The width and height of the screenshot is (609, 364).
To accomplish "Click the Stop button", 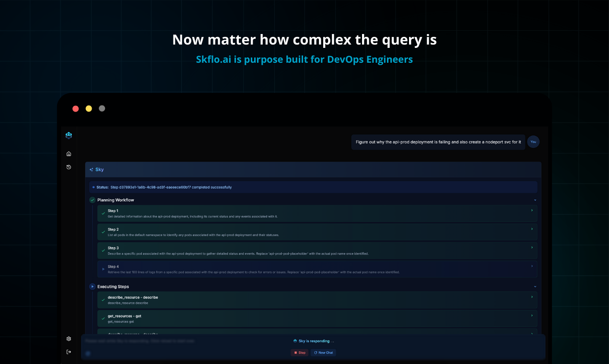I will click(300, 353).
